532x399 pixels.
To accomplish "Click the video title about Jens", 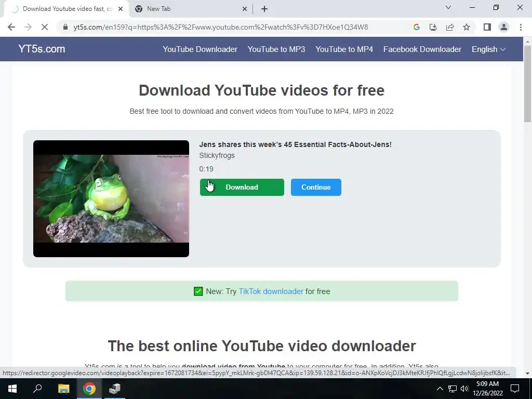I will click(295, 144).
